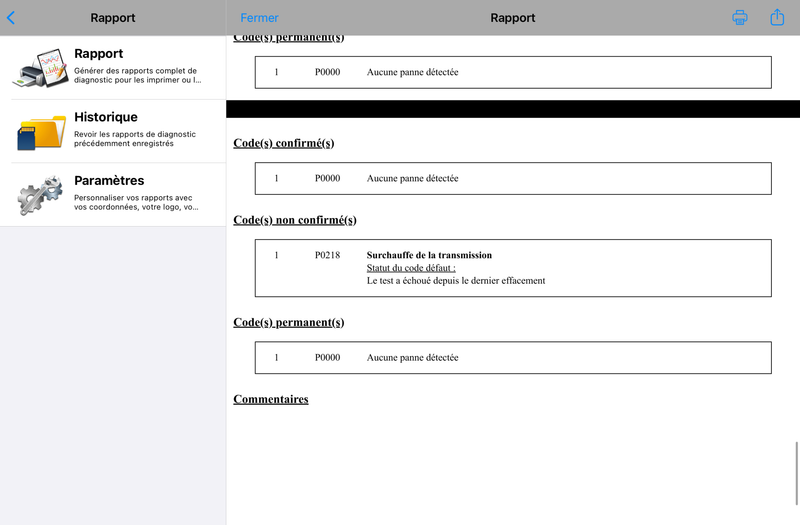Open the Rapport menu entry
The width and height of the screenshot is (800, 525).
click(113, 67)
